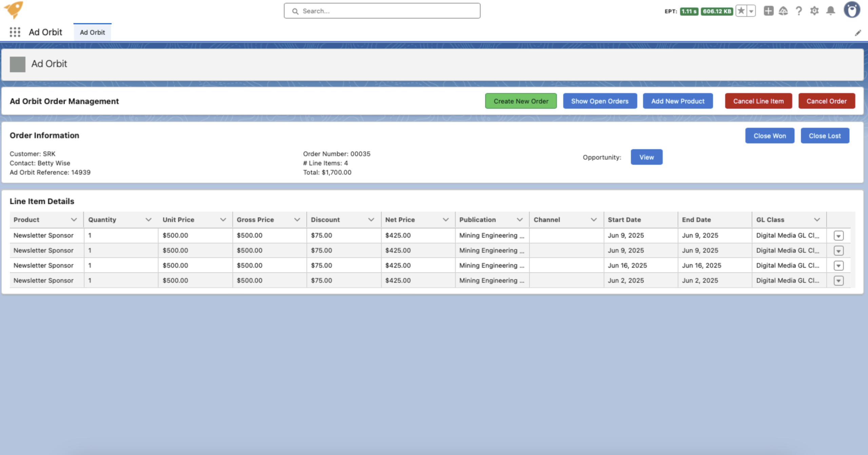The height and width of the screenshot is (455, 868).
Task: Open the Unit Price column menu
Action: pyautogui.click(x=223, y=220)
